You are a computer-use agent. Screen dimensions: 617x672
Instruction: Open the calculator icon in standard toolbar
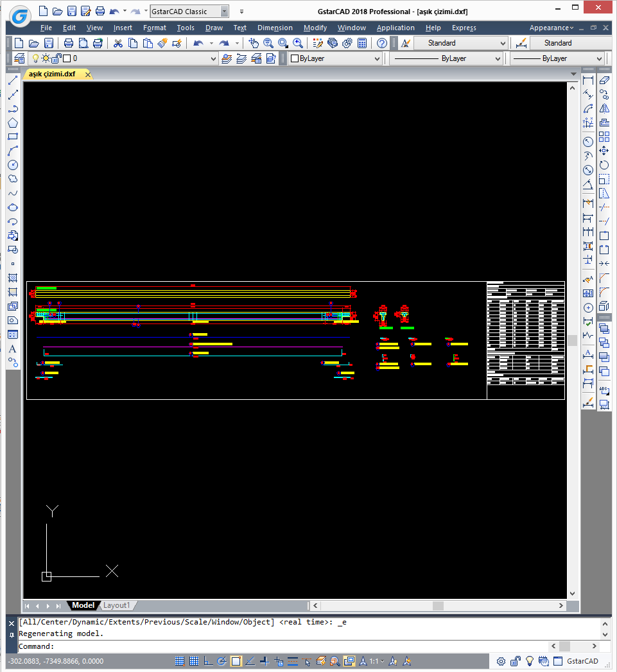(362, 43)
